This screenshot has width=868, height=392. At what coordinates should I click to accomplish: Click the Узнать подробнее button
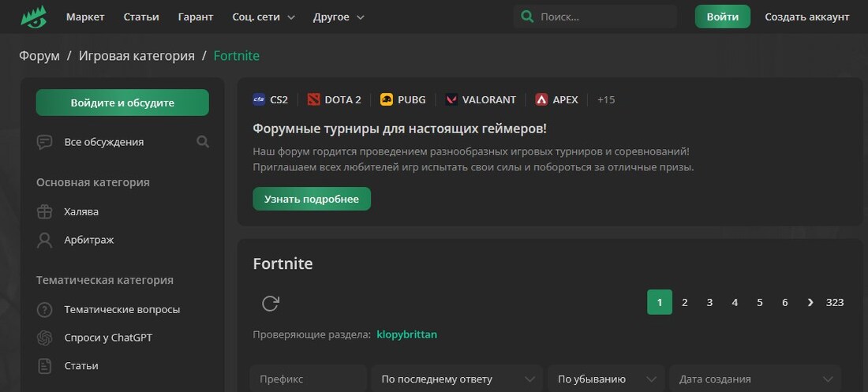[x=312, y=199]
